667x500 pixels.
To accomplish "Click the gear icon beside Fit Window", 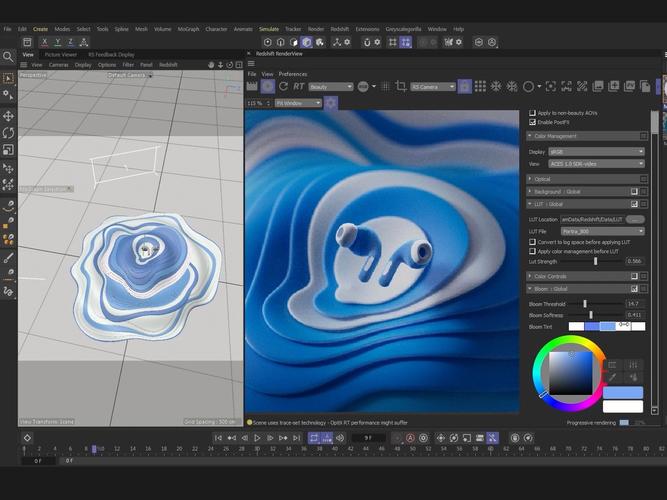I will [x=331, y=103].
